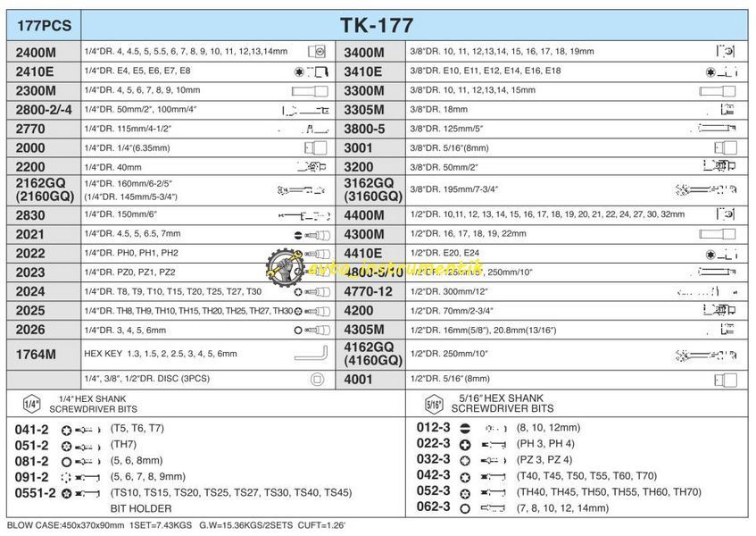
Task: Click the tamper Torx symbol in the 052-3 row
Action: (465, 493)
